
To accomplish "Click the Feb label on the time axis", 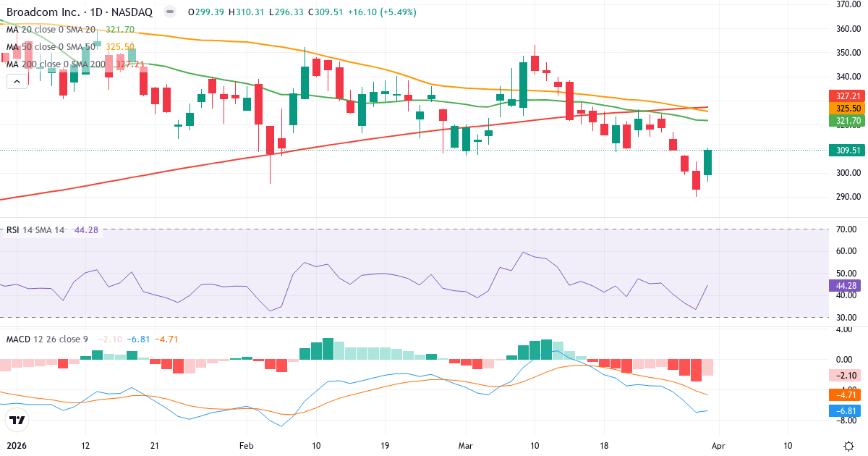I will pyautogui.click(x=245, y=447).
